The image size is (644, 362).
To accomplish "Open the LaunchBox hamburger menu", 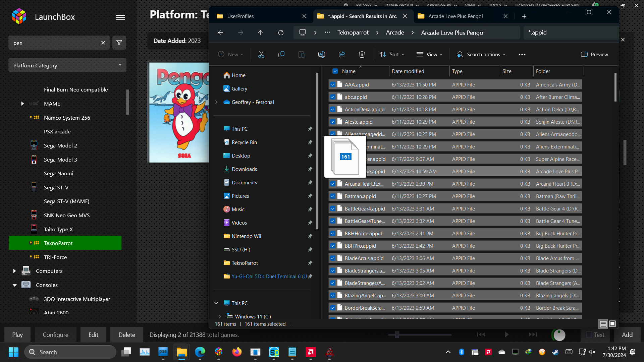I will (120, 17).
